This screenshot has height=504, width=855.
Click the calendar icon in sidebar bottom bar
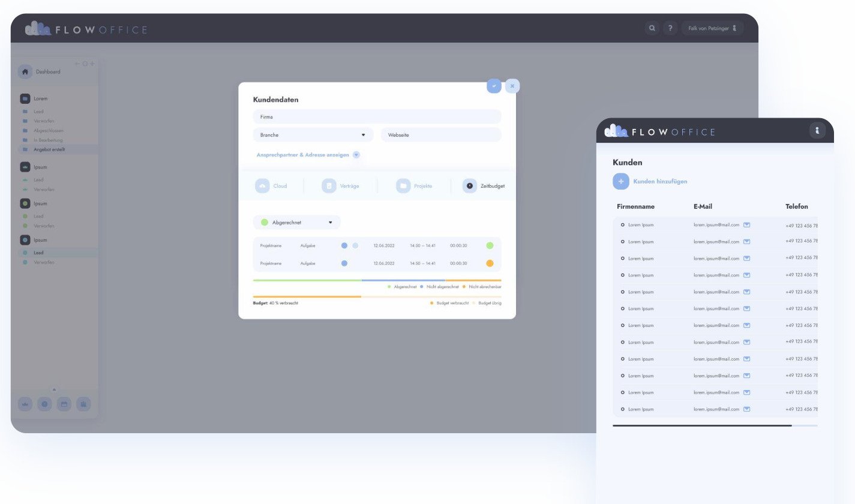pos(64,404)
